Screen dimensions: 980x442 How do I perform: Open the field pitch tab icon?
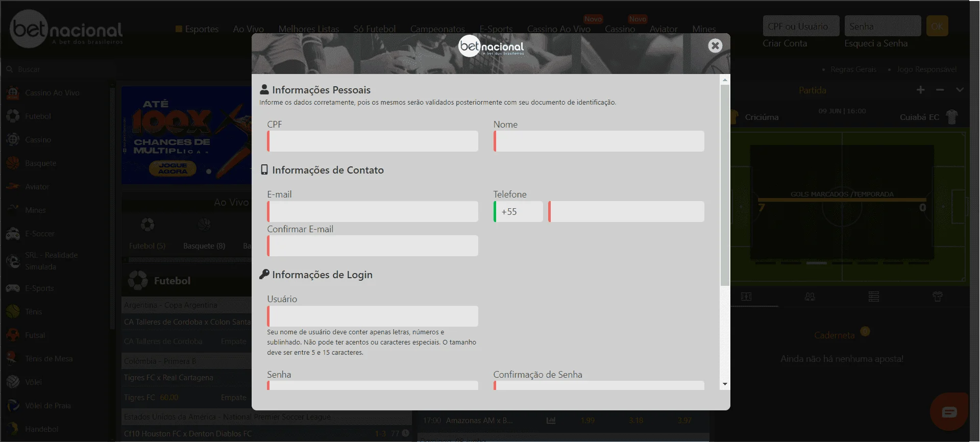(746, 297)
